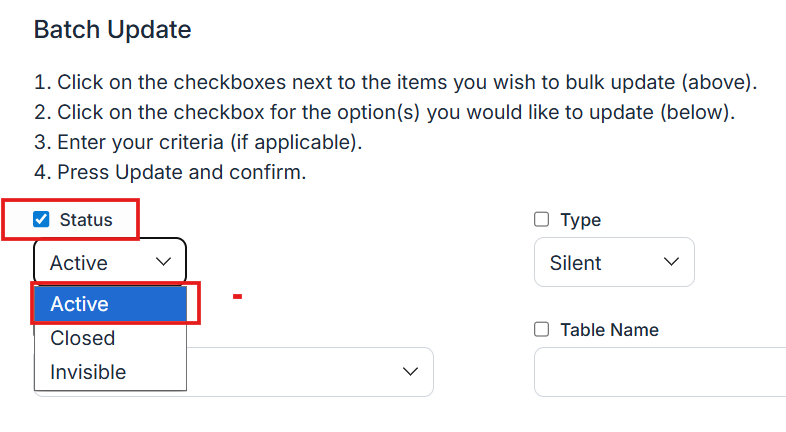Click the small red dash mark
The width and height of the screenshot is (786, 432).
coord(238,296)
